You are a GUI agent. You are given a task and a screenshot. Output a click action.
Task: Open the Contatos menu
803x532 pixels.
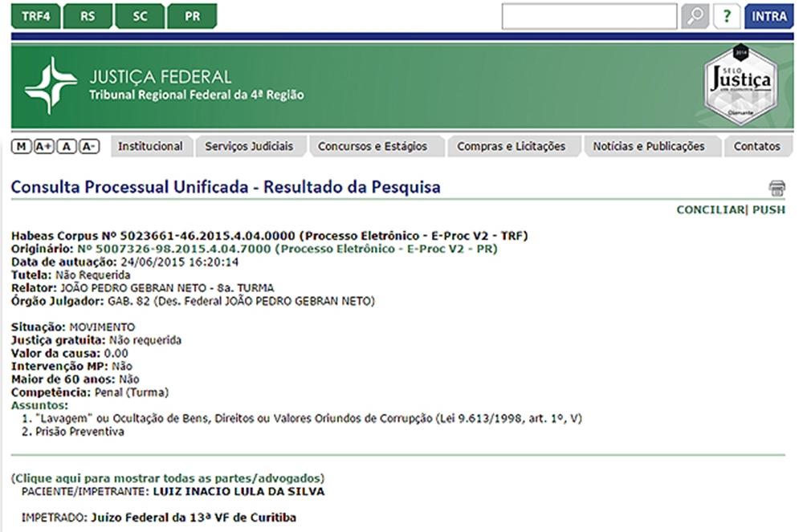pyautogui.click(x=757, y=146)
